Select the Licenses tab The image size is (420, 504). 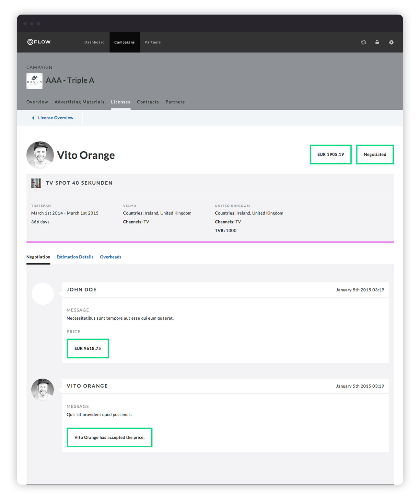121,102
